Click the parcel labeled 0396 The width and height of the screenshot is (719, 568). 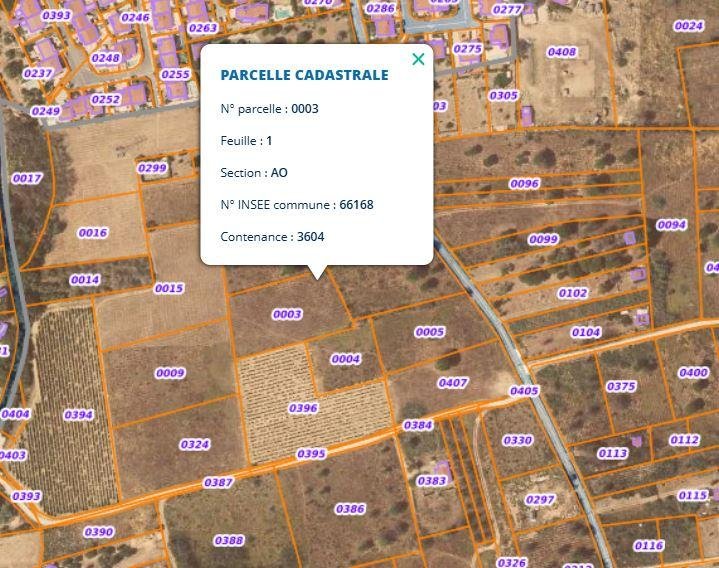click(303, 408)
